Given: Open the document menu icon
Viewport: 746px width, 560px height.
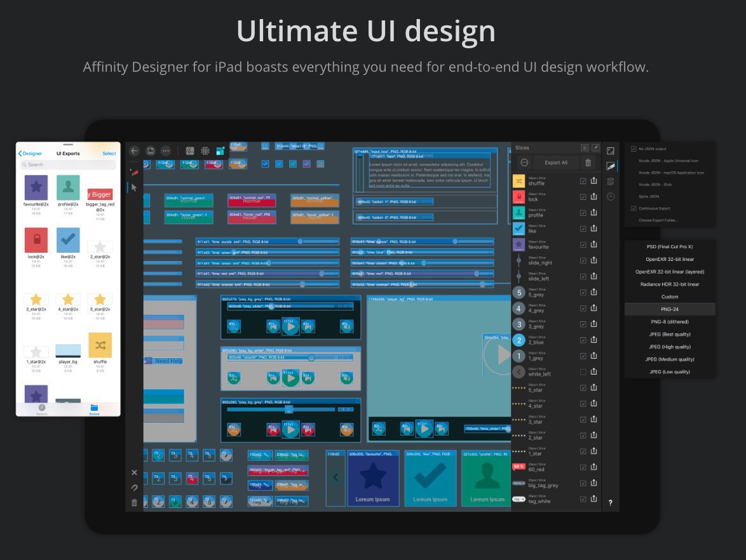Looking at the screenshot, I should point(151,151).
